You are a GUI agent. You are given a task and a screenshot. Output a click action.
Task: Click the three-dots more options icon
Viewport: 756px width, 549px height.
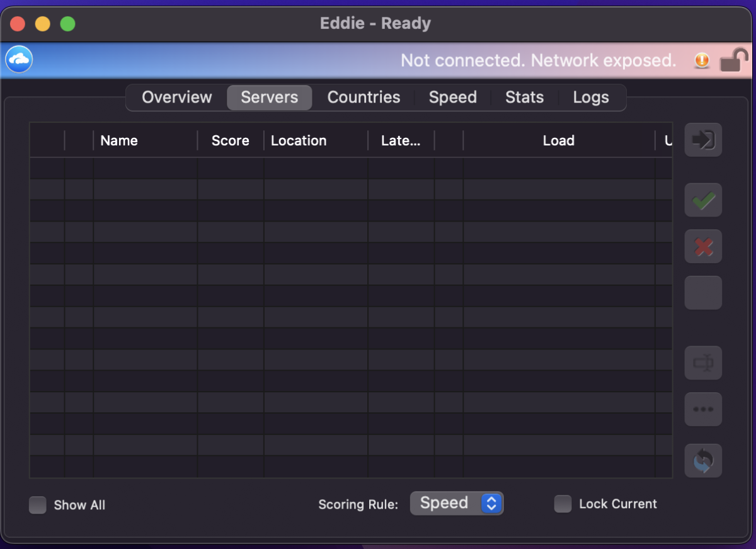[x=703, y=409]
